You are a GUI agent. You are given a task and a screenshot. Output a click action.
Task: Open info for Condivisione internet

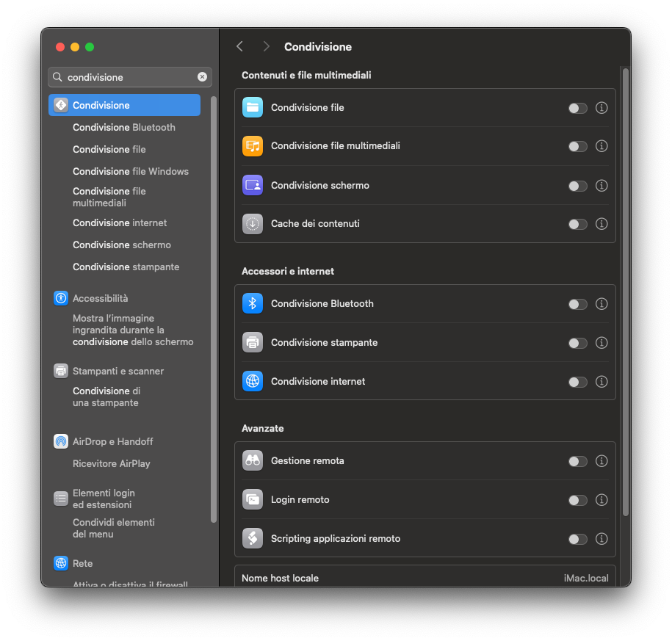coord(601,381)
